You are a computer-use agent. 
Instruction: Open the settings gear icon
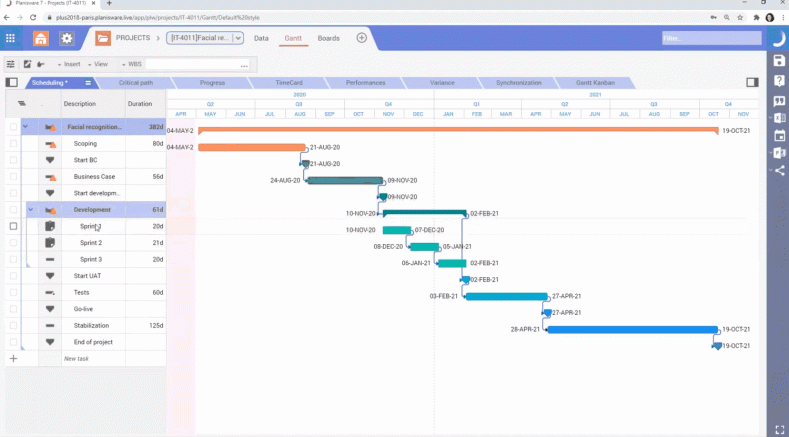[x=67, y=38]
